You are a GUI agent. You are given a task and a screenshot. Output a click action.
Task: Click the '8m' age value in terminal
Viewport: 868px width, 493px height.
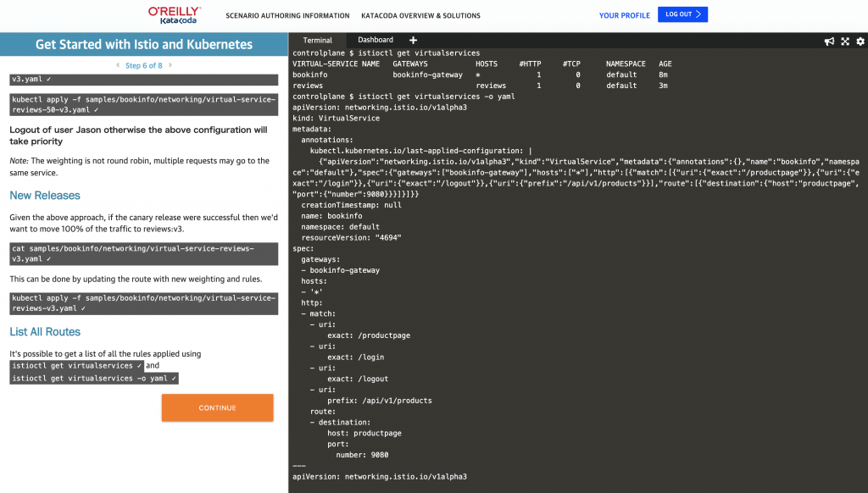click(663, 75)
